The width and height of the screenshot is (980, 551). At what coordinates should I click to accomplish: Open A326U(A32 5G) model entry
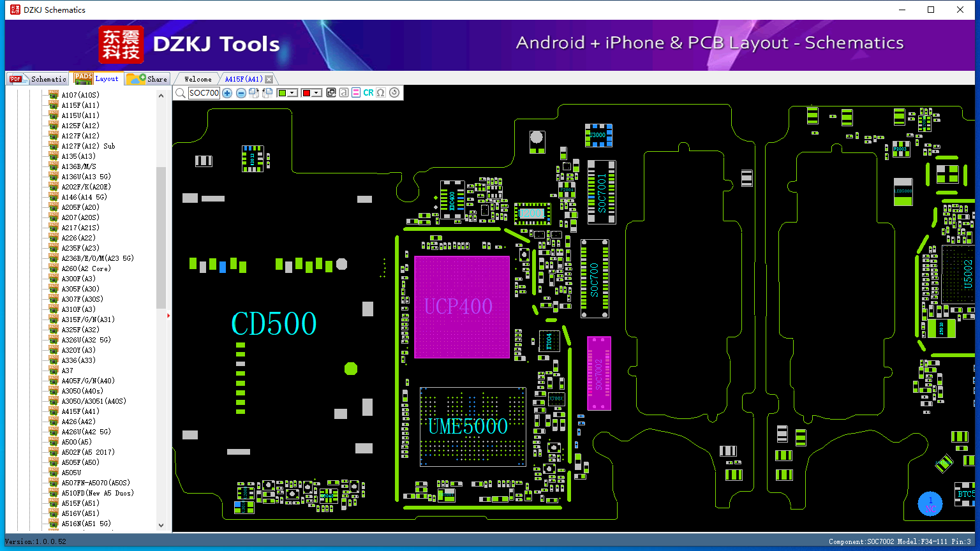[86, 340]
